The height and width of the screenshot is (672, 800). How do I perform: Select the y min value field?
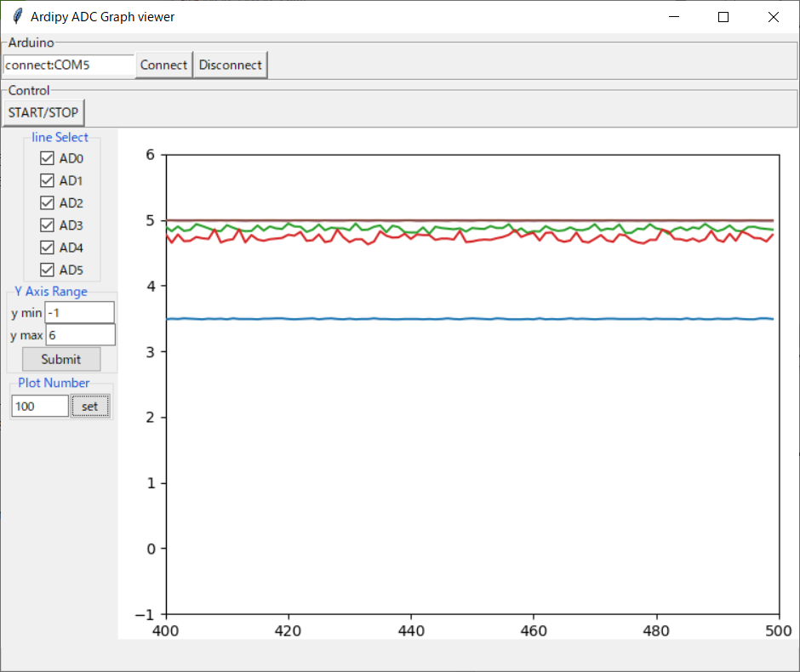tap(79, 312)
